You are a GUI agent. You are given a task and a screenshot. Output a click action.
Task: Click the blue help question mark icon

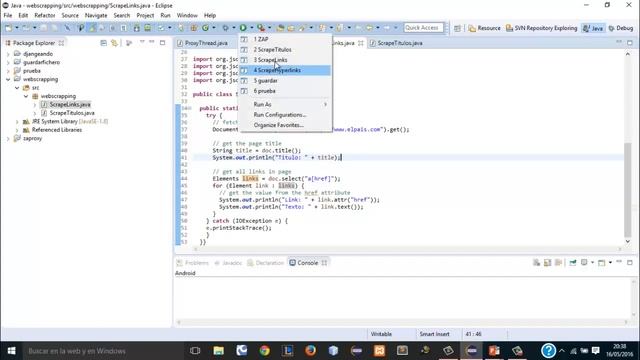(x=548, y=351)
